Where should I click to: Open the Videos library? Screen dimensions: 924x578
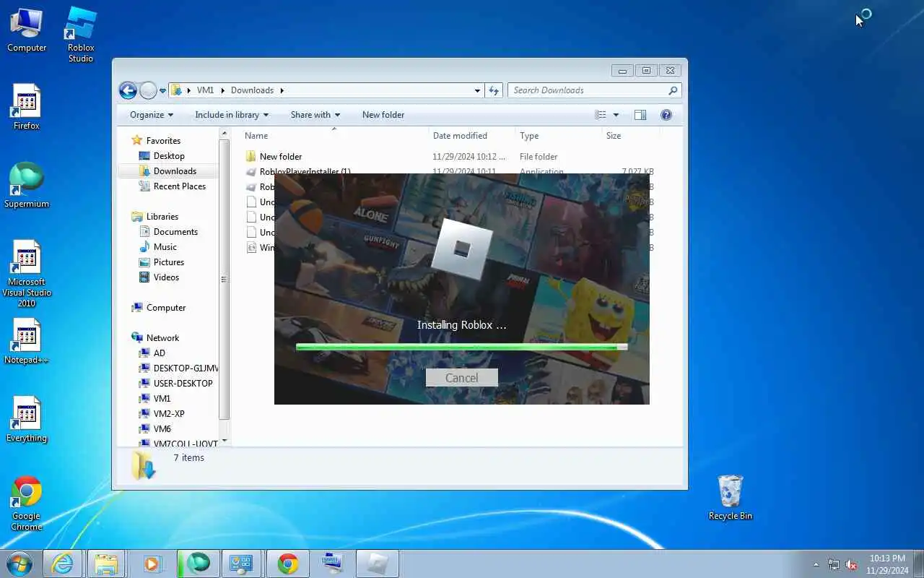(x=166, y=277)
